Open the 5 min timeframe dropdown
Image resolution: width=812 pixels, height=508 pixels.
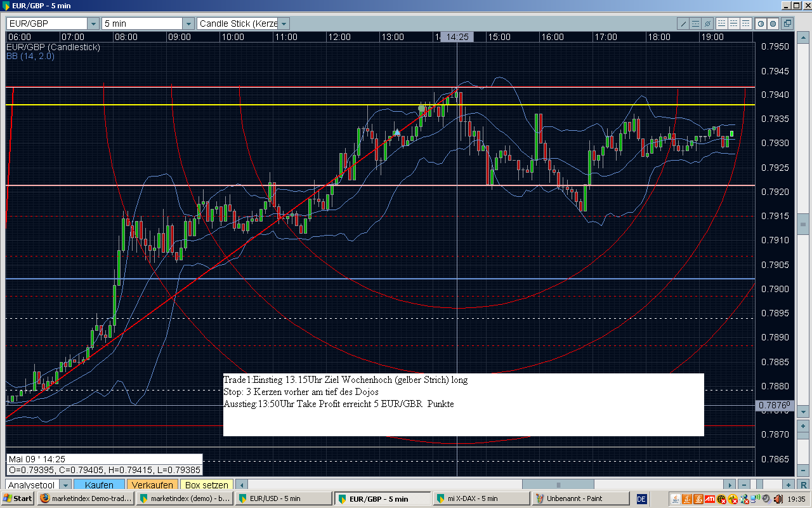tap(188, 23)
